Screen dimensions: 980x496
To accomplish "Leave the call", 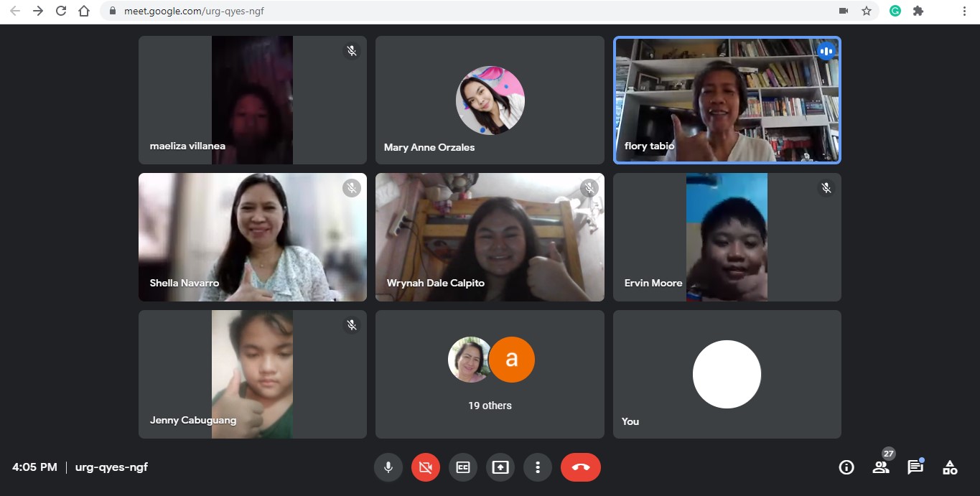I will (580, 467).
